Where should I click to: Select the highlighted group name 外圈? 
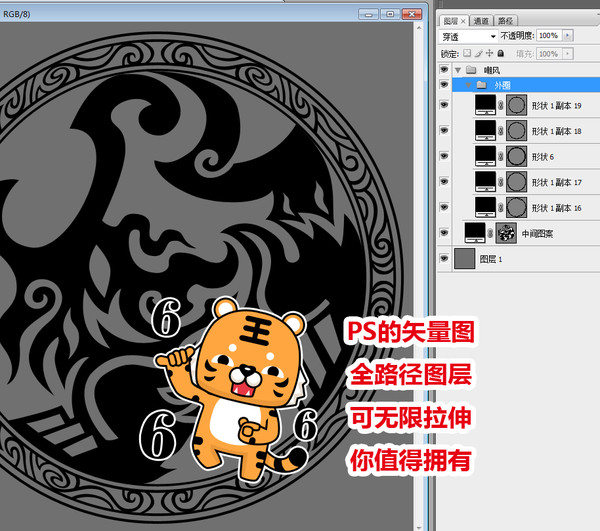pos(502,85)
